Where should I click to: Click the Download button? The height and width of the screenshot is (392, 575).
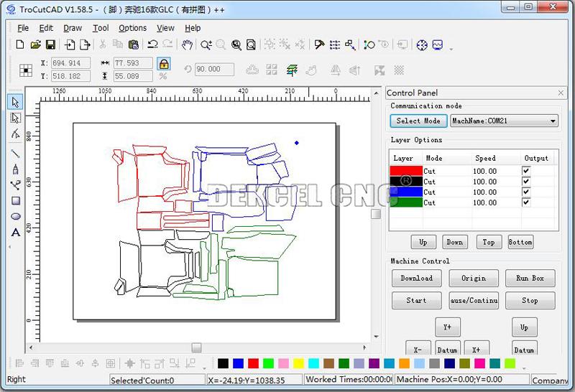(x=417, y=278)
